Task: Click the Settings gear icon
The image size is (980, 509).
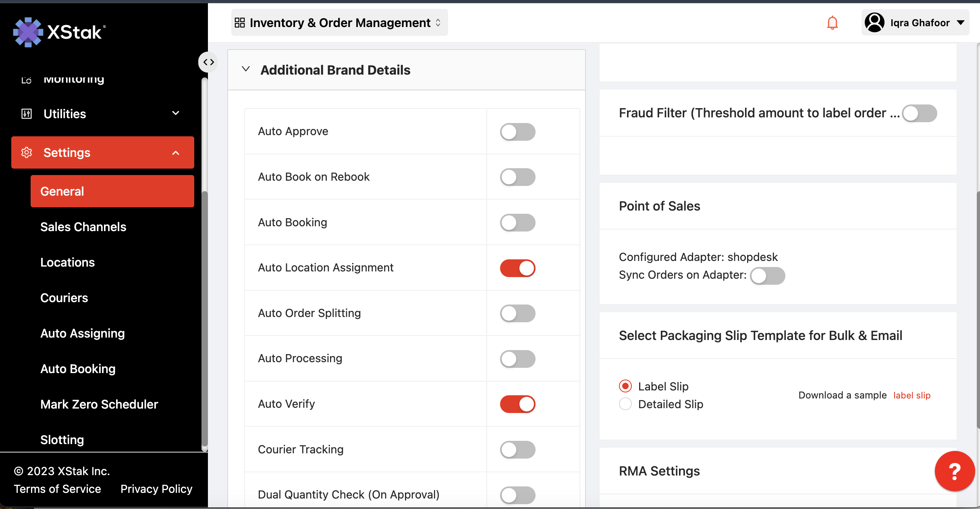Action: [27, 152]
